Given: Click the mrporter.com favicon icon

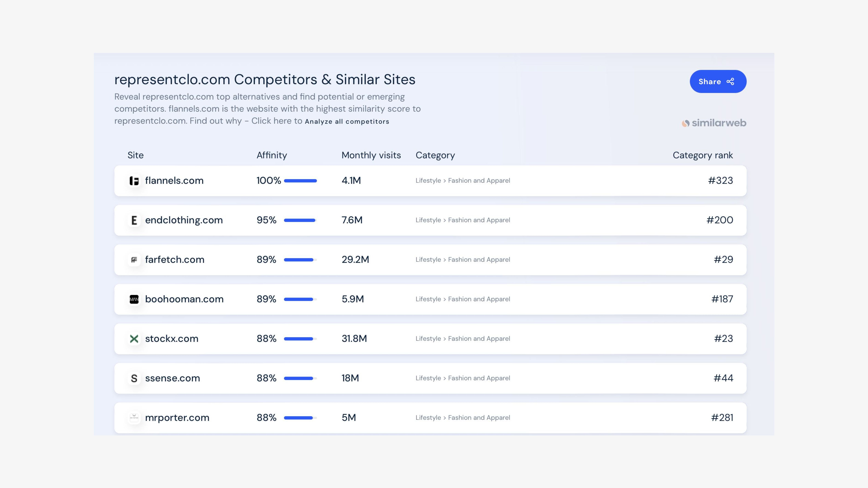Looking at the screenshot, I should pyautogui.click(x=134, y=418).
